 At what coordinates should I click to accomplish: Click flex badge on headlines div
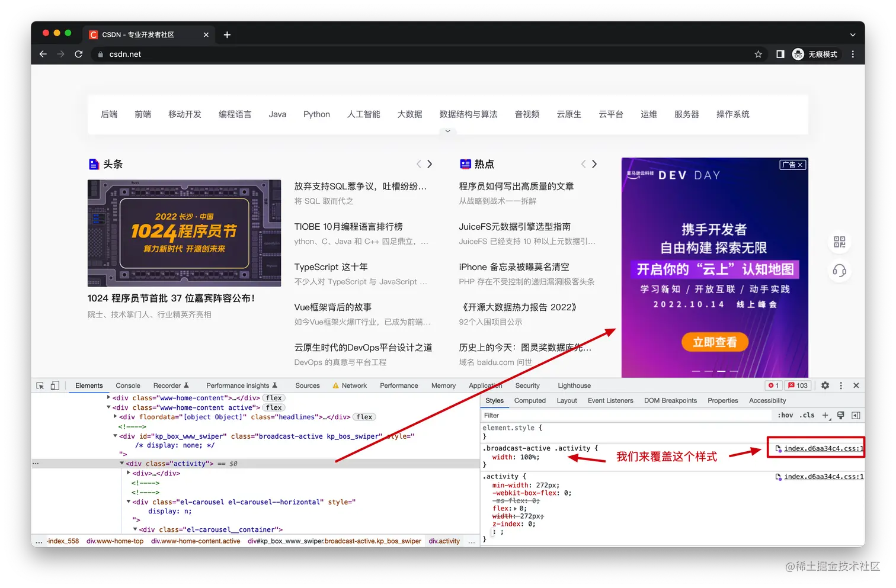[364, 417]
